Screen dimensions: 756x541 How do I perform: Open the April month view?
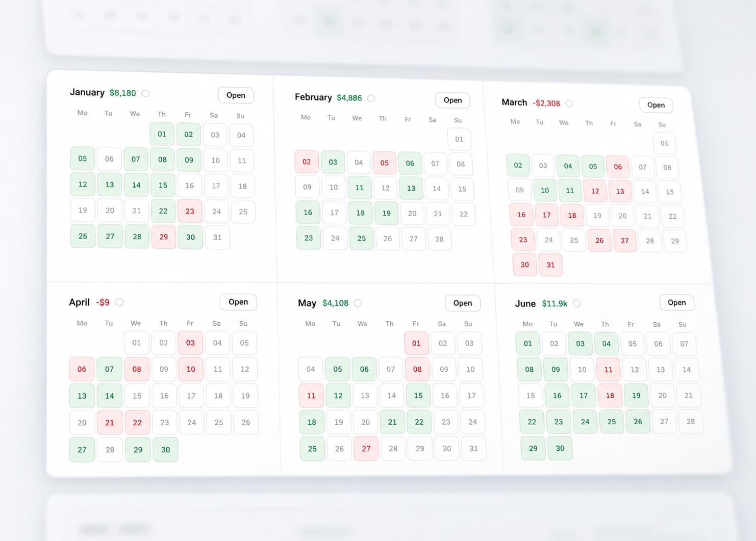(x=238, y=302)
